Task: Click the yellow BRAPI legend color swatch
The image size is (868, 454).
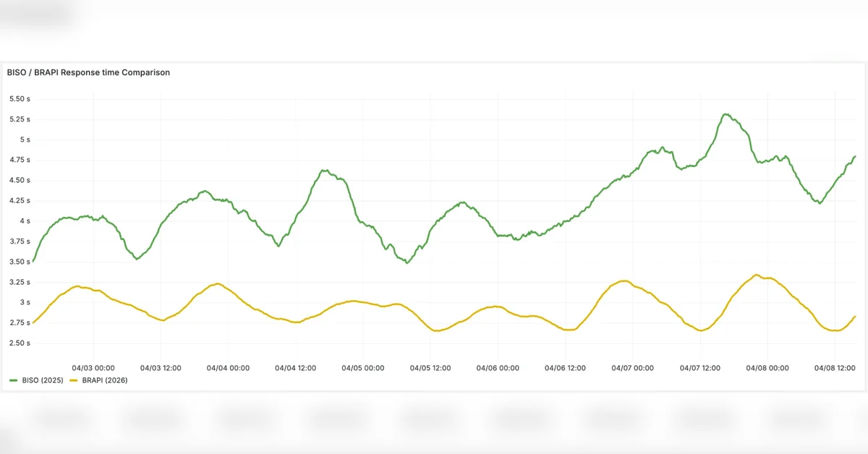Action: (74, 380)
